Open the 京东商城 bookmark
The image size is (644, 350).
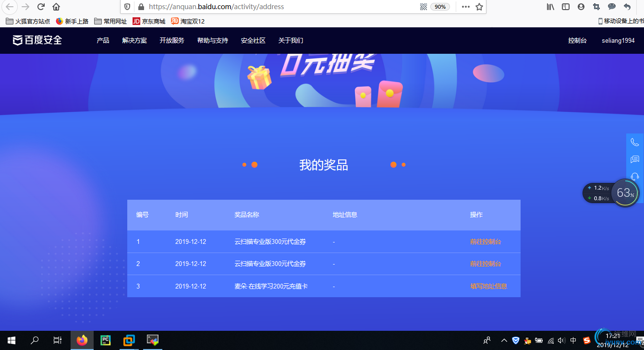149,21
